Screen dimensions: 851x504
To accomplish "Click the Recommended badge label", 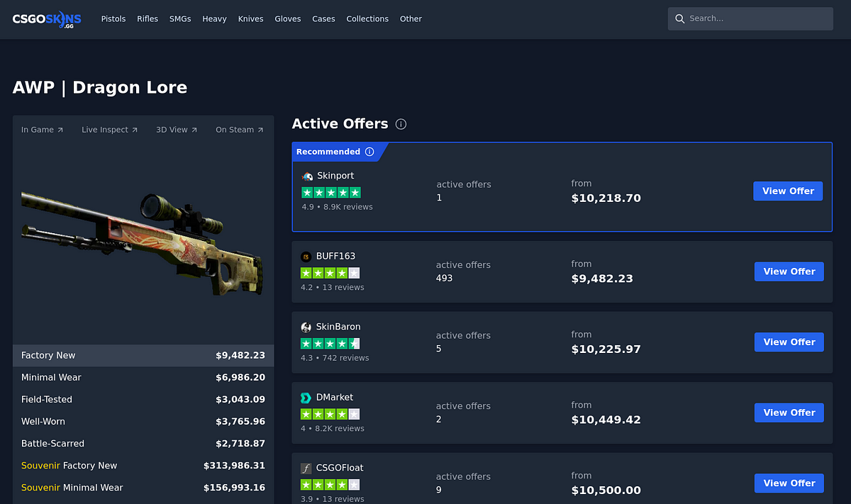I will (x=328, y=152).
